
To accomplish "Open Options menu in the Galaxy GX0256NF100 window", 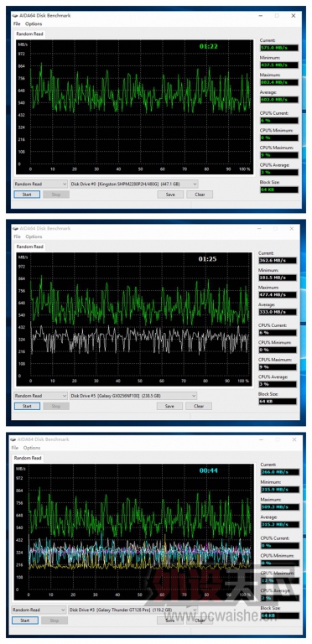I will 34,236.
